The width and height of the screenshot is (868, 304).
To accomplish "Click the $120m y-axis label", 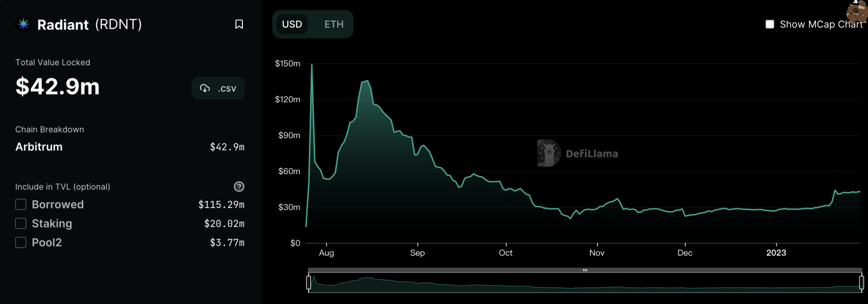I will coord(288,99).
